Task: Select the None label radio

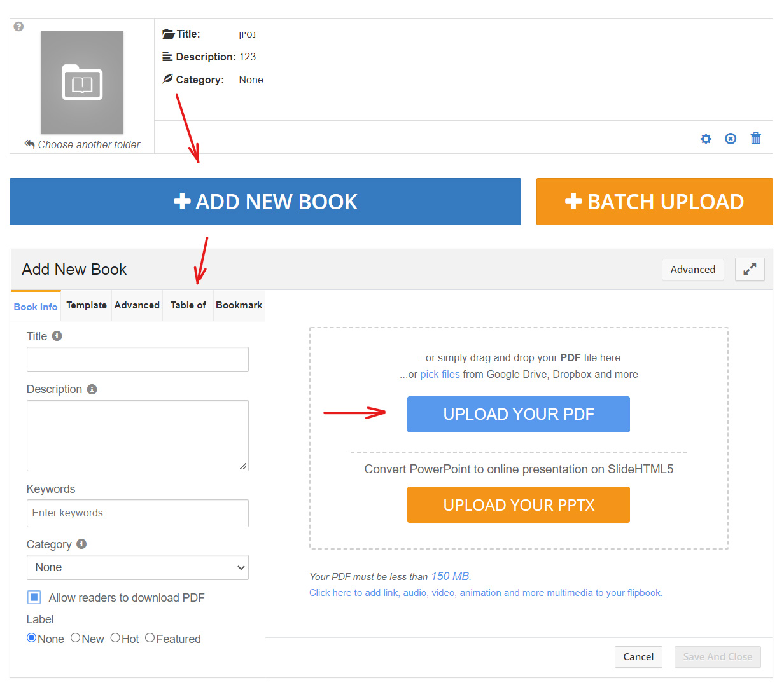Action: coord(31,638)
